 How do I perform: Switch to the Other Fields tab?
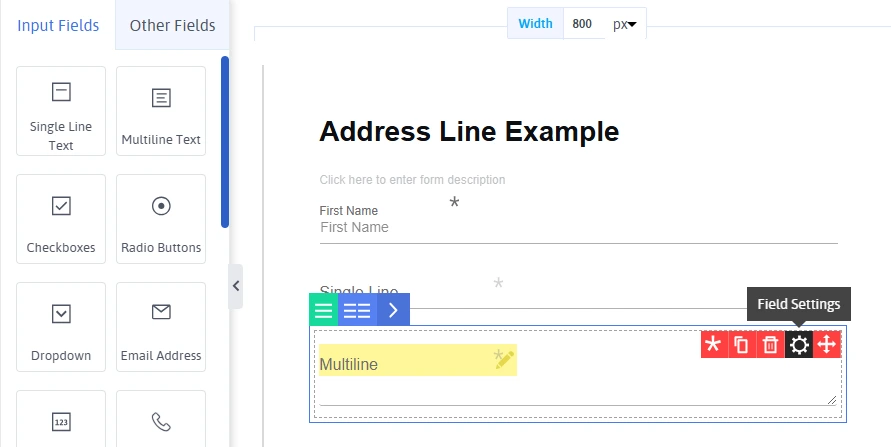[172, 26]
